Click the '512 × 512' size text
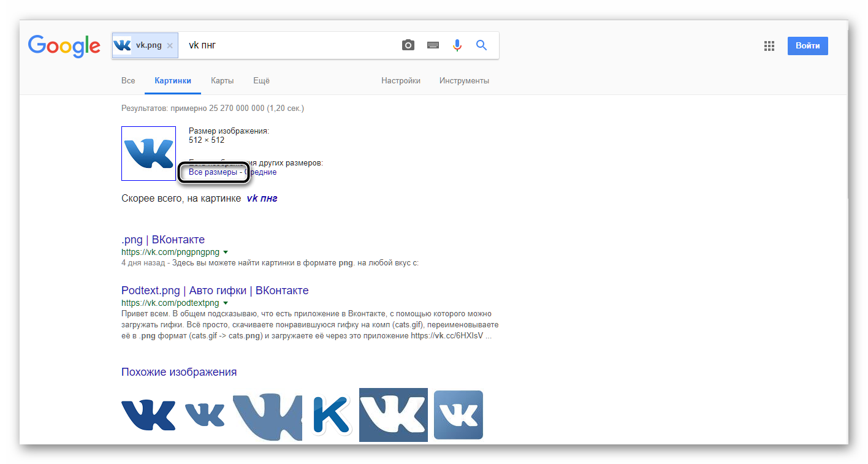Image resolution: width=868 pixels, height=464 pixels. click(207, 140)
